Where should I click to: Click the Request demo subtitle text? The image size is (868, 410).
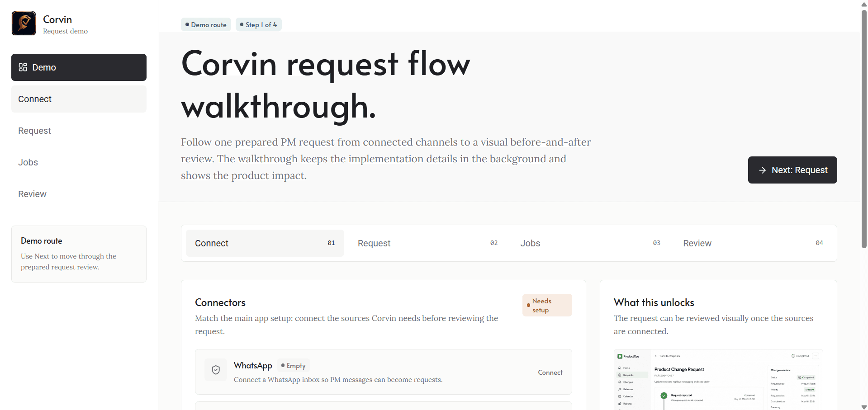[x=65, y=31]
